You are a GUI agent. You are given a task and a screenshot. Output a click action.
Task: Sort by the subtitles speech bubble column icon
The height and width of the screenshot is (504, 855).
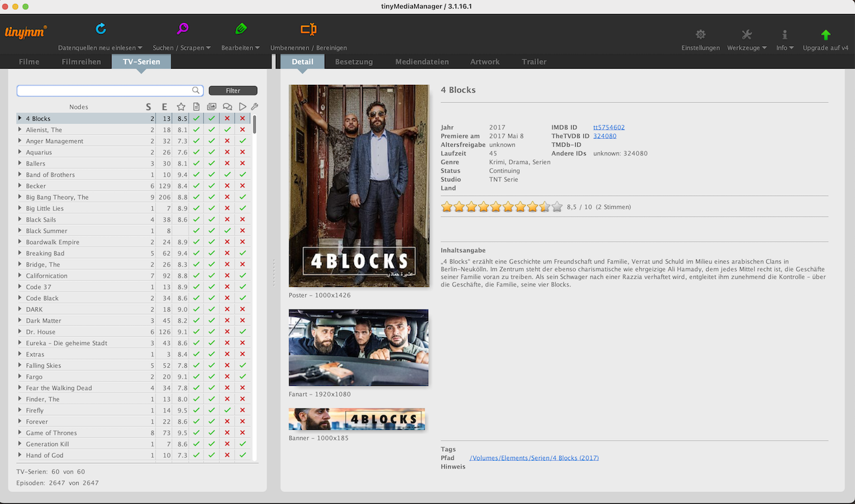click(x=227, y=107)
